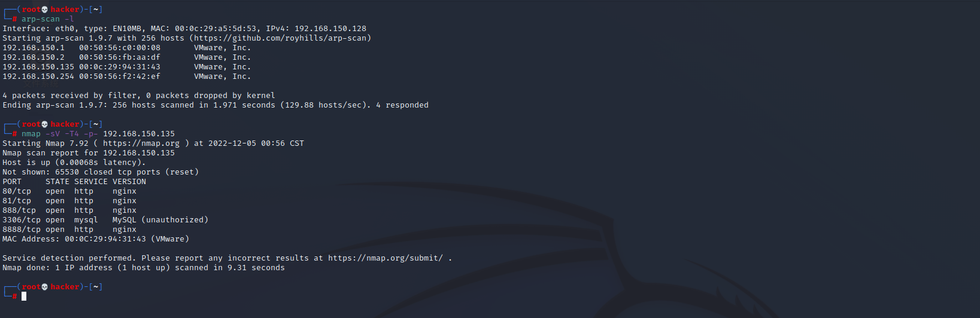Click the 'MySQL (unauthorized)' version text
980x318 pixels.
pos(160,220)
